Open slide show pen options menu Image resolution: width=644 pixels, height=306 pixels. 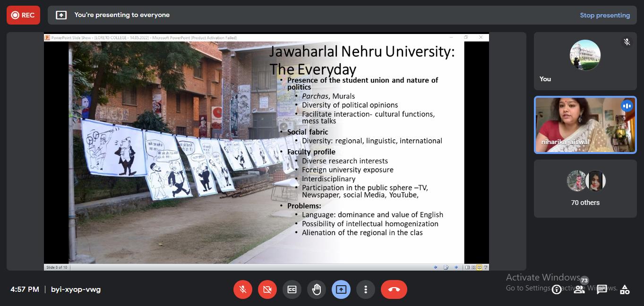click(446, 267)
